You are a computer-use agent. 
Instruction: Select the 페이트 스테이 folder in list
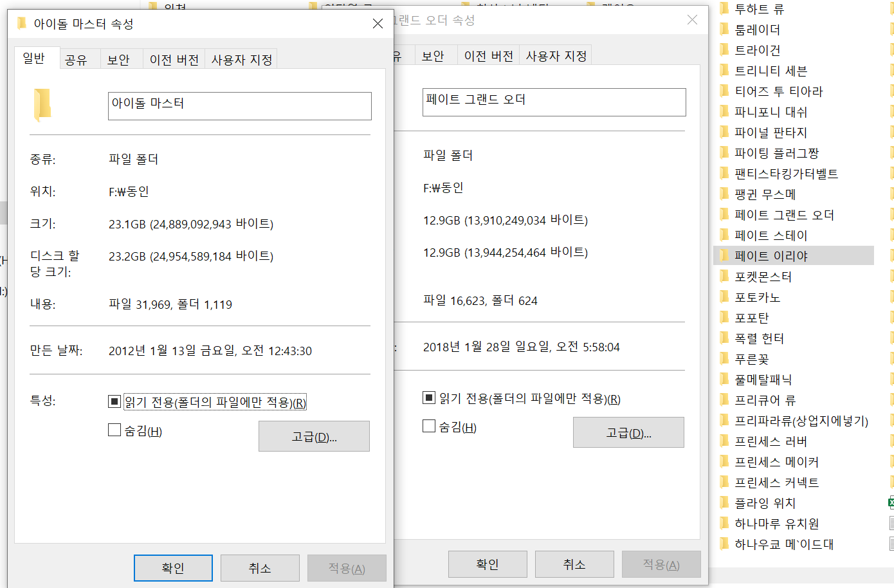point(771,235)
